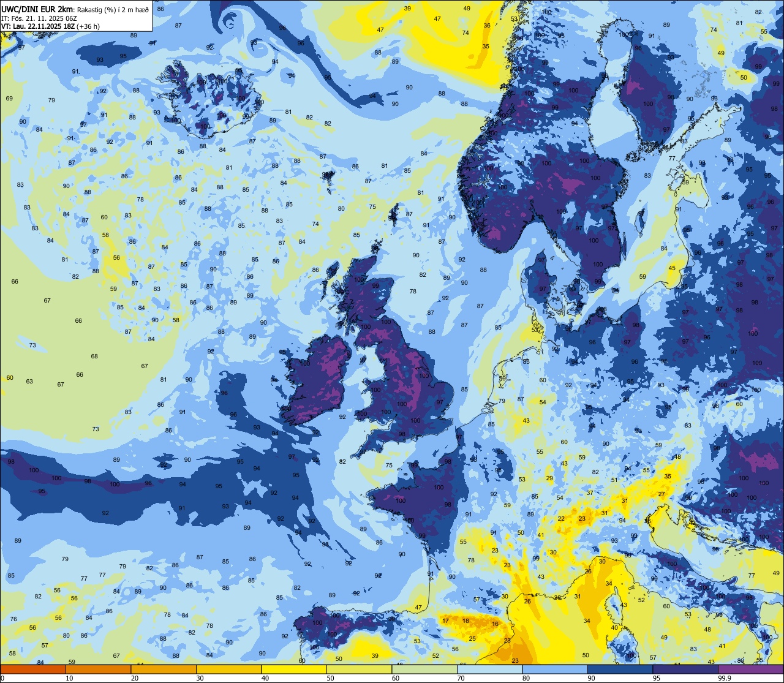The height and width of the screenshot is (683, 784).
Task: Click the purple above-99.9 legend swatch
Action: [x=750, y=669]
